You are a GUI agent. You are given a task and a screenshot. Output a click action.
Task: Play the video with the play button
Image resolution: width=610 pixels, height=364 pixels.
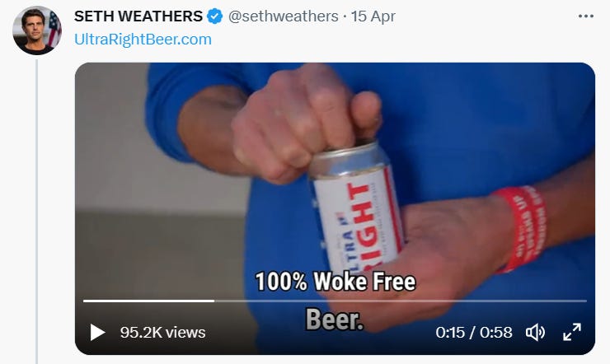[x=97, y=333]
